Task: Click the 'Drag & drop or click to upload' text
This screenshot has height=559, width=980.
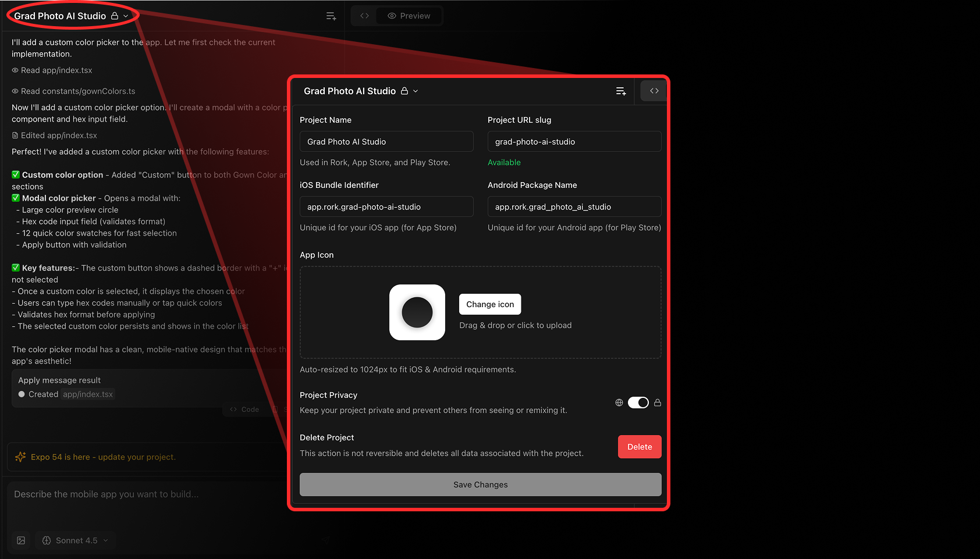Action: coord(516,325)
